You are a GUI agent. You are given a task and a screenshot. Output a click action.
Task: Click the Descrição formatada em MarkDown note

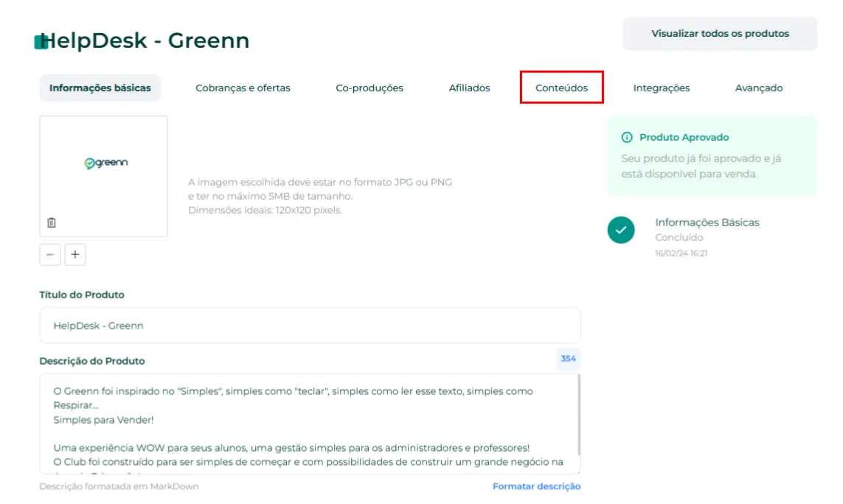tap(119, 486)
